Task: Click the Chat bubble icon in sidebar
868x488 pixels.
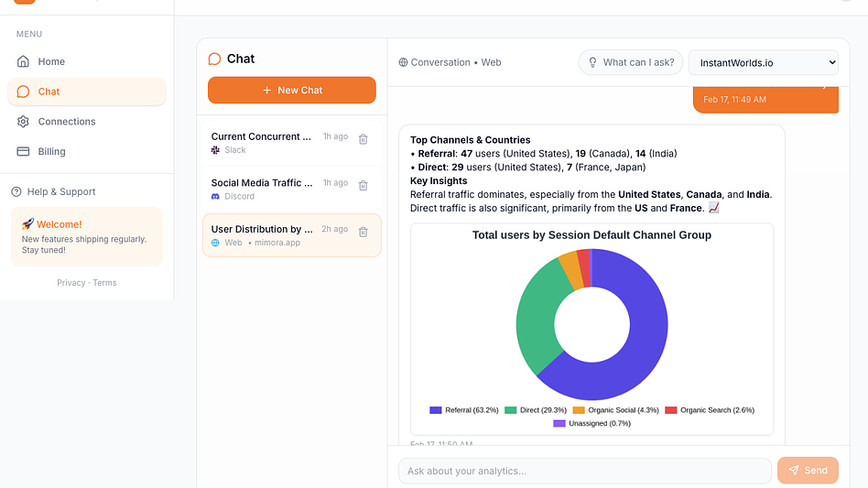Action: (23, 92)
